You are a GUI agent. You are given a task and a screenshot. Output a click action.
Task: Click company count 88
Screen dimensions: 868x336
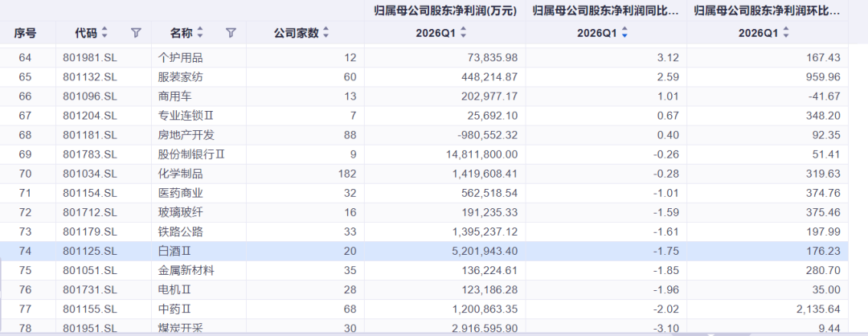(x=350, y=135)
